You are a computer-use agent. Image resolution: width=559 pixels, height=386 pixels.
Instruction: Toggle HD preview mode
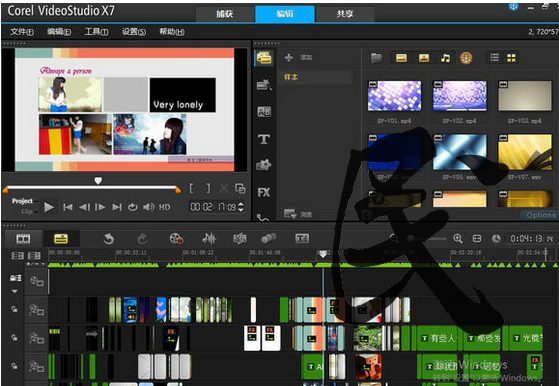coord(164,207)
